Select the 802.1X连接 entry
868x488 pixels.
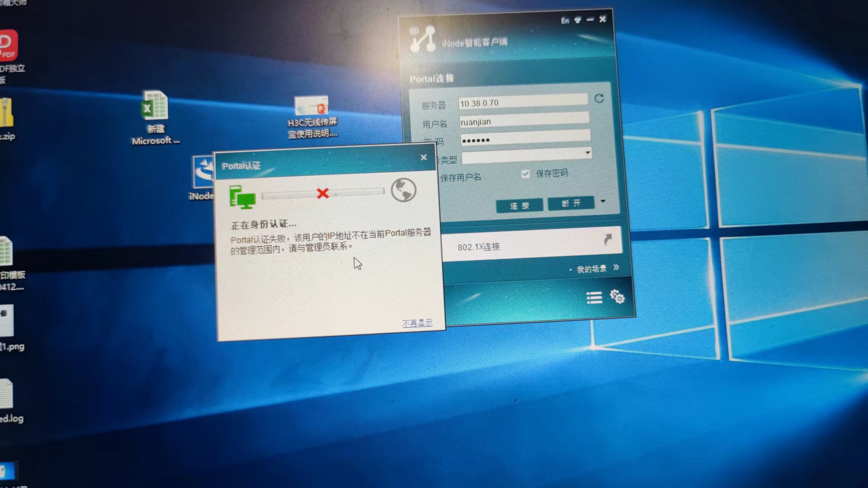point(479,247)
